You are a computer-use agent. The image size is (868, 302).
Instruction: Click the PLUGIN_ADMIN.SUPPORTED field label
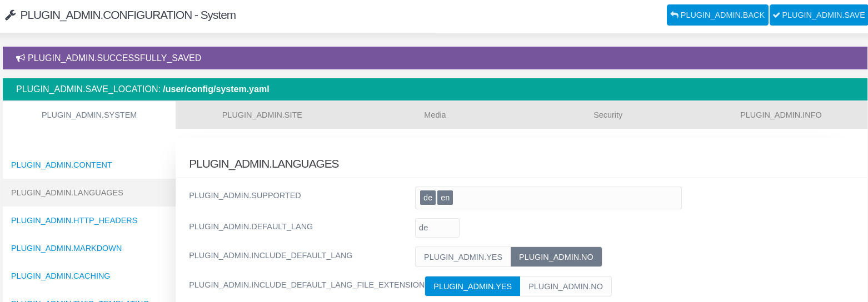[x=245, y=195]
